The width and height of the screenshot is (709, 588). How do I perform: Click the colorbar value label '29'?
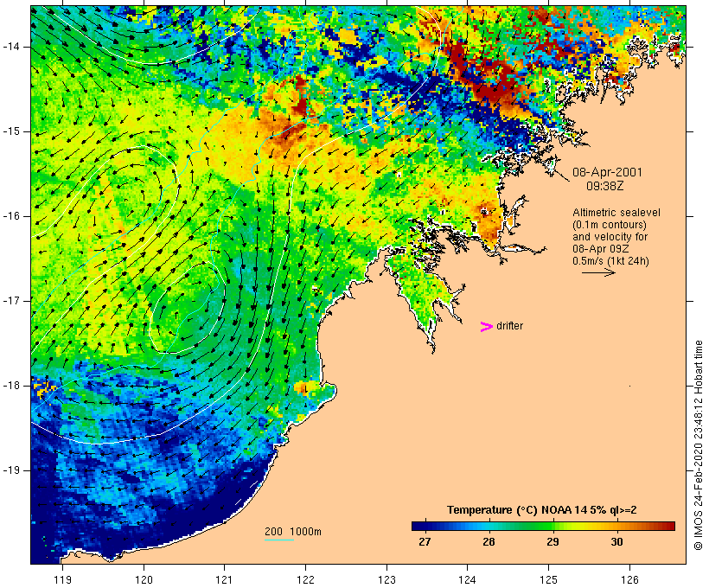(553, 542)
